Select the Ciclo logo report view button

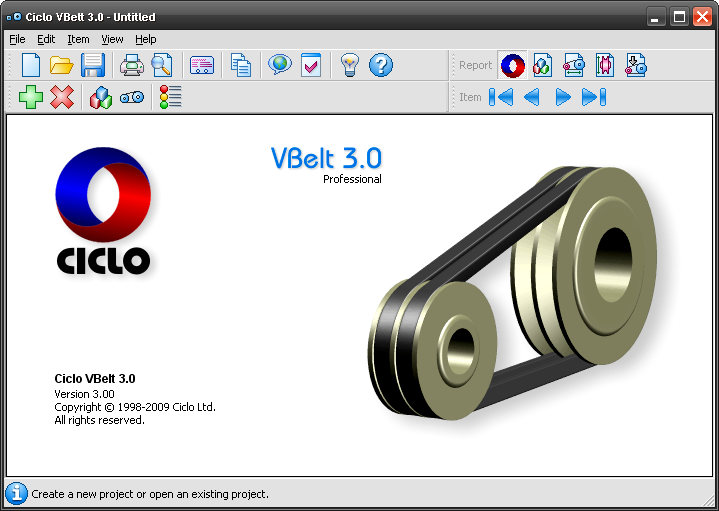(x=512, y=66)
